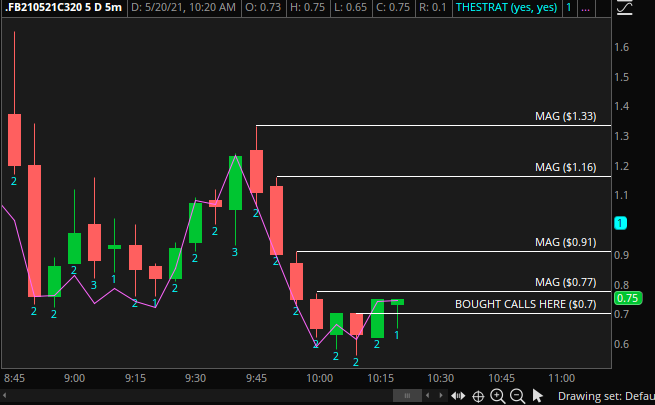
Task: Click the green 0.75 last price bubble
Action: pyautogui.click(x=628, y=298)
